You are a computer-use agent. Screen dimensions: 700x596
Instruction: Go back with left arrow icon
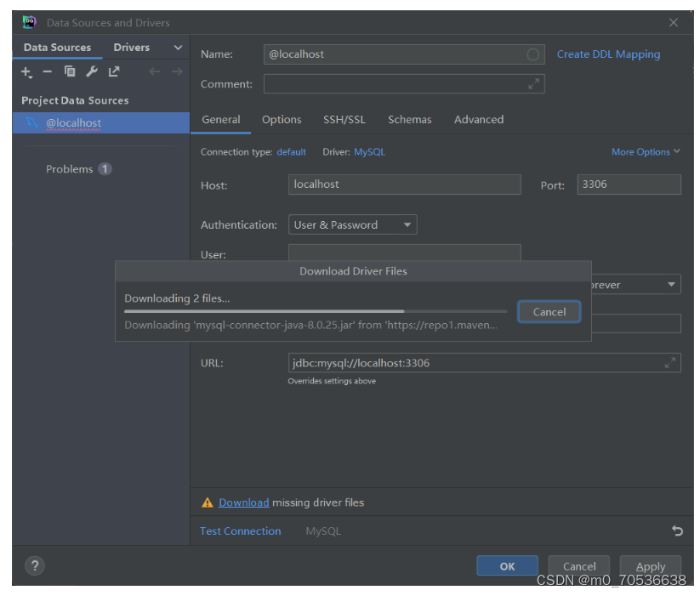(155, 71)
